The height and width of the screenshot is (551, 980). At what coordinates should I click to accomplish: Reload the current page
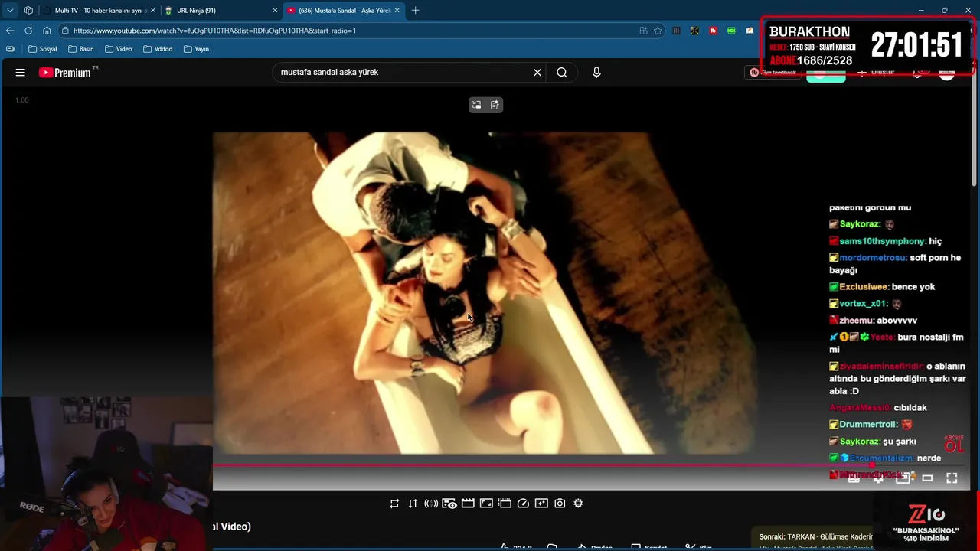(x=28, y=31)
